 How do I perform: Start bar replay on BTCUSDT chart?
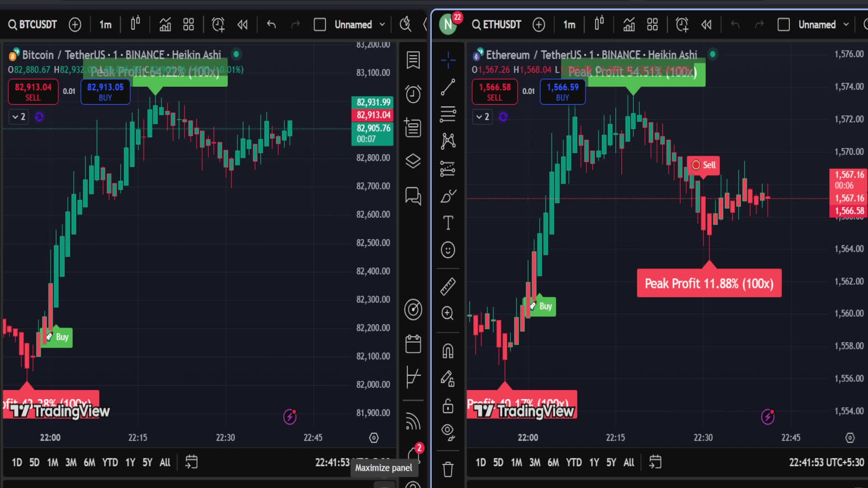click(243, 24)
